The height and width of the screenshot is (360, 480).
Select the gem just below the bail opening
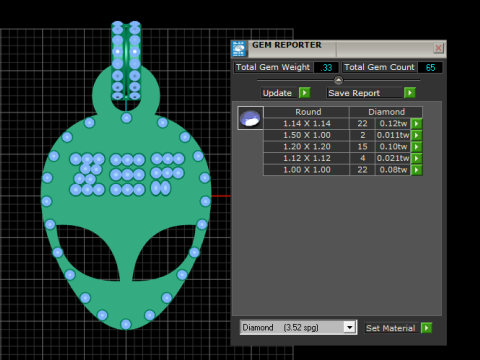pyautogui.click(x=126, y=118)
